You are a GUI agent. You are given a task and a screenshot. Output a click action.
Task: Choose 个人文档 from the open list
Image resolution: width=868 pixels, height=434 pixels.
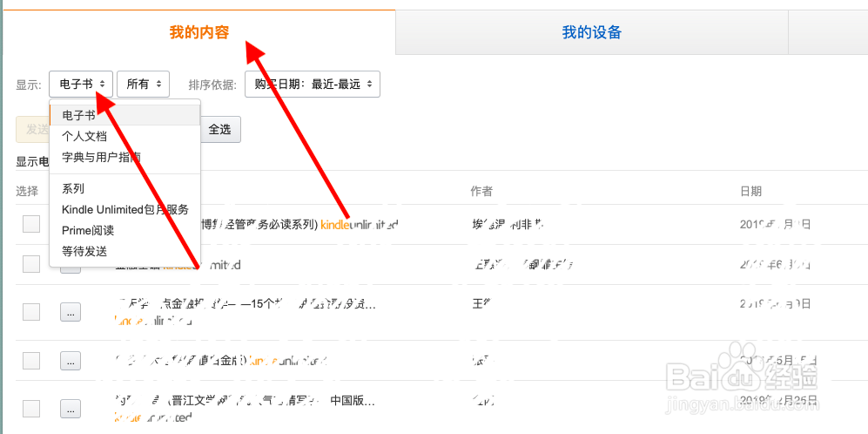(x=84, y=136)
